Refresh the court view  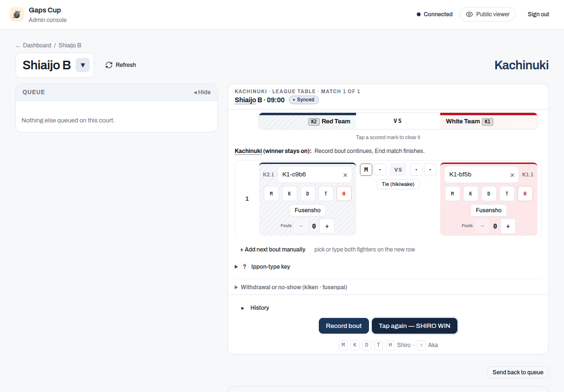(121, 65)
